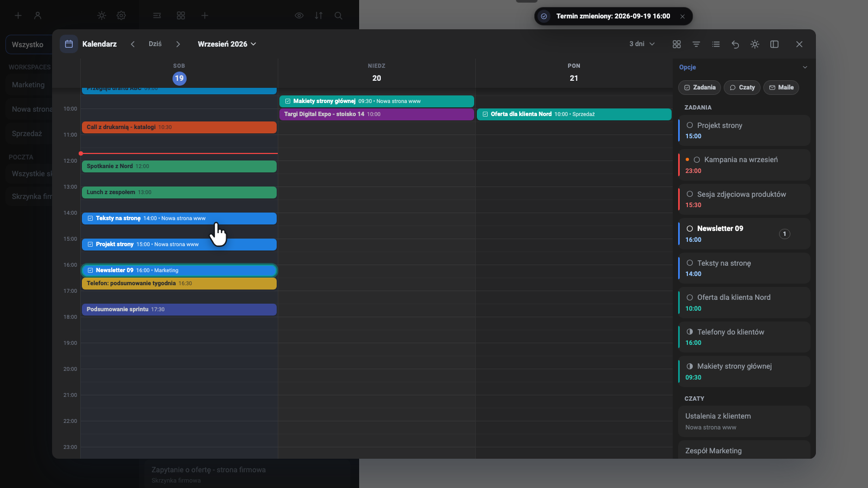868x488 pixels.
Task: Select the Maile filter tab
Action: pyautogui.click(x=781, y=87)
